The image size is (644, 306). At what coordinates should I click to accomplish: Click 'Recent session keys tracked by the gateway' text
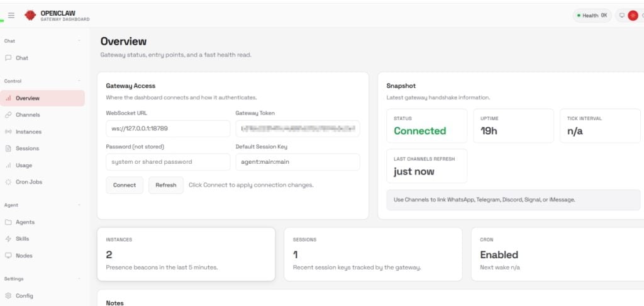(357, 268)
